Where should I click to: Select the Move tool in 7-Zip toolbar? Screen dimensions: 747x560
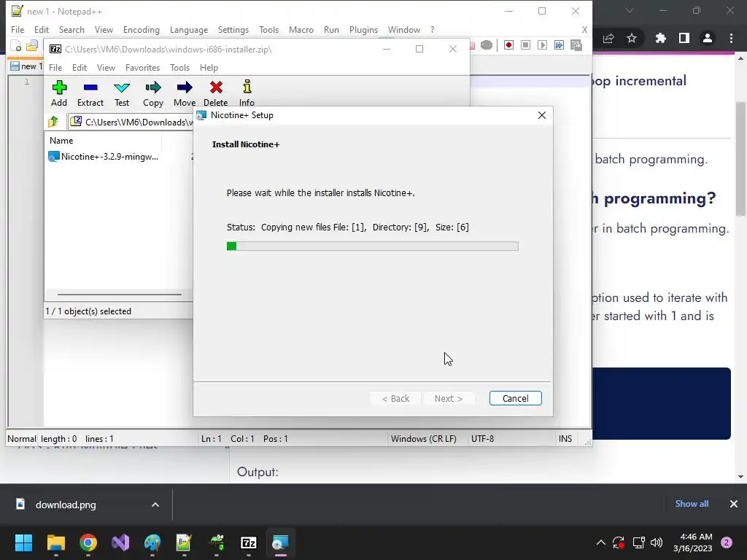point(185,93)
